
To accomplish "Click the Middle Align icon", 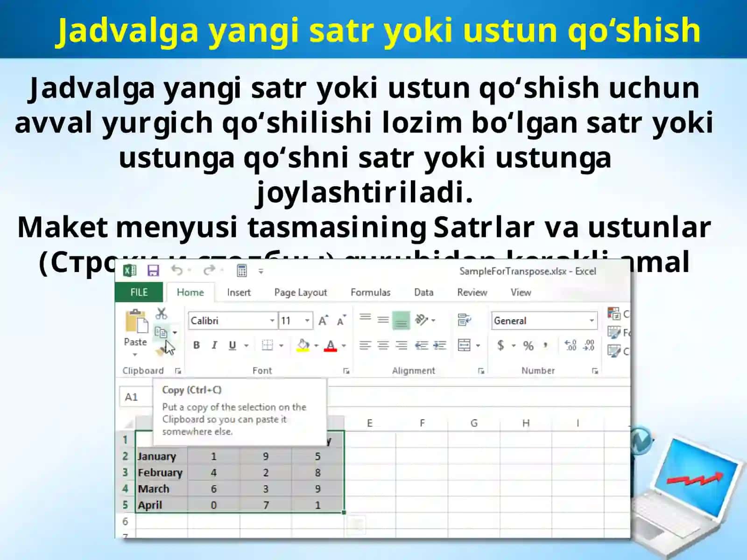I will (x=383, y=320).
